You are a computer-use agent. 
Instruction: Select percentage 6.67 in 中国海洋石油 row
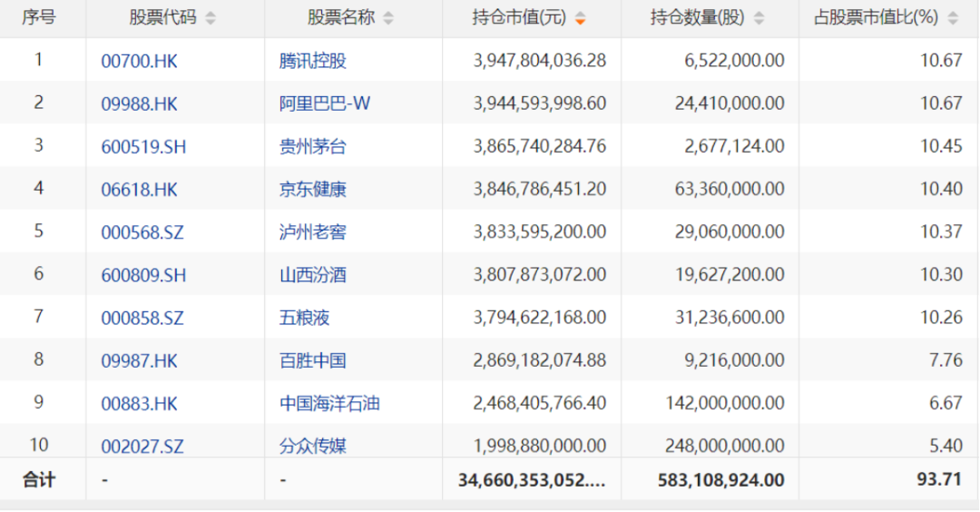(x=946, y=402)
